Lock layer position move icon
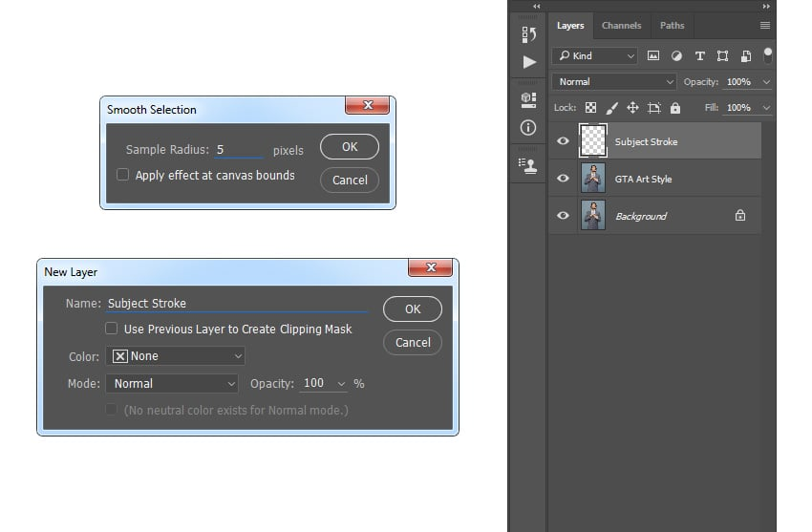 coord(632,108)
